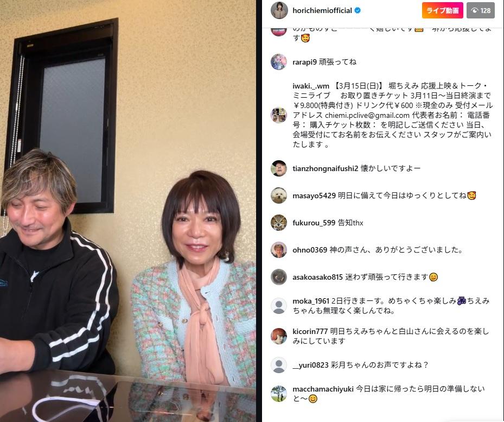
Task: Open horichiemiofficial profile avatar
Action: (x=279, y=10)
